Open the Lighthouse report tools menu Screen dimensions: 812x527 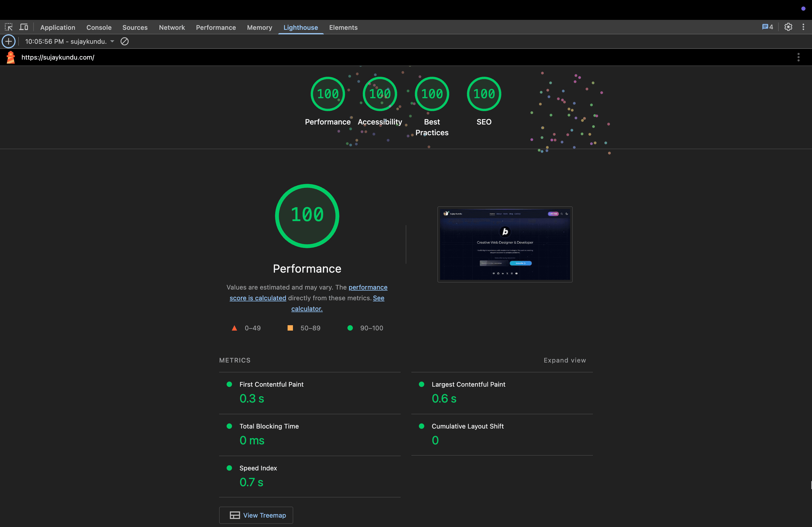click(x=798, y=57)
